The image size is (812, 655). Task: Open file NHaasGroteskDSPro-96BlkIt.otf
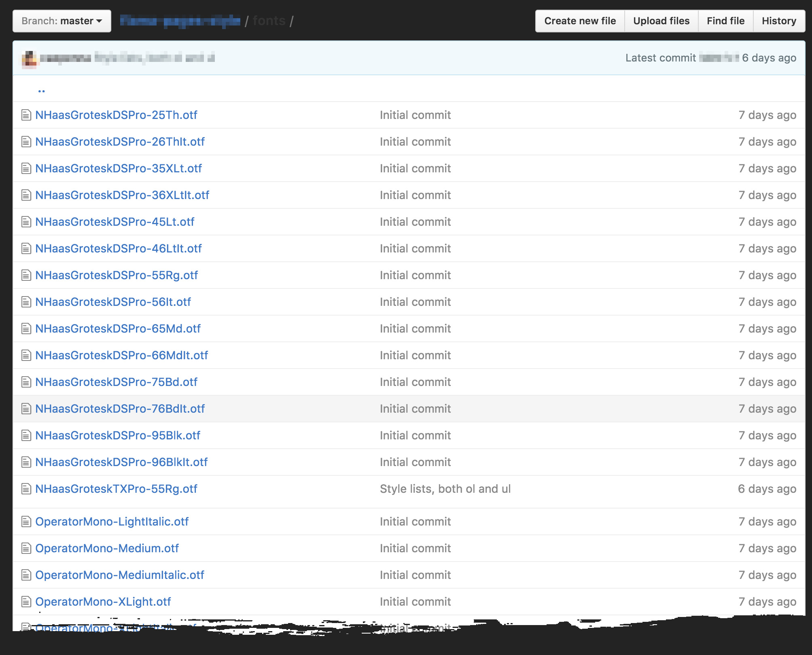(x=121, y=462)
